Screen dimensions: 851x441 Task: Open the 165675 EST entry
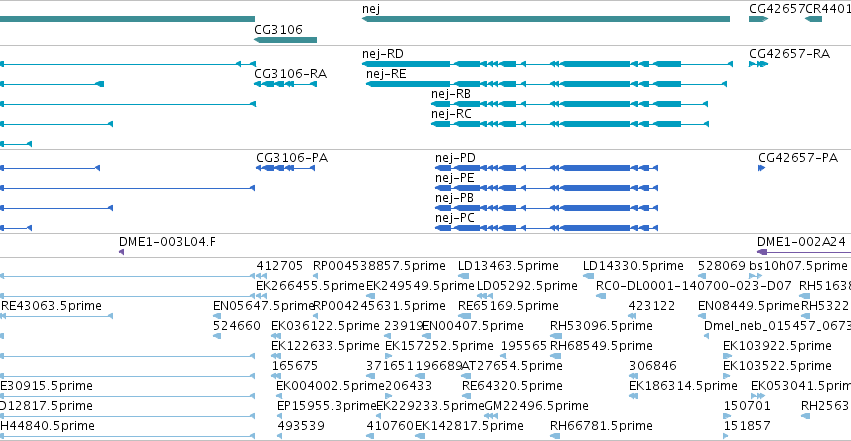coord(295,366)
